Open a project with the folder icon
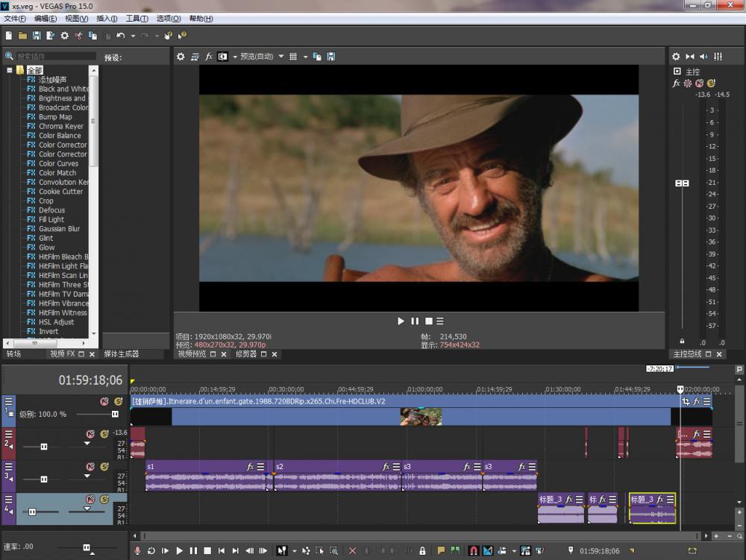Image resolution: width=746 pixels, height=560 pixels. pyautogui.click(x=22, y=36)
